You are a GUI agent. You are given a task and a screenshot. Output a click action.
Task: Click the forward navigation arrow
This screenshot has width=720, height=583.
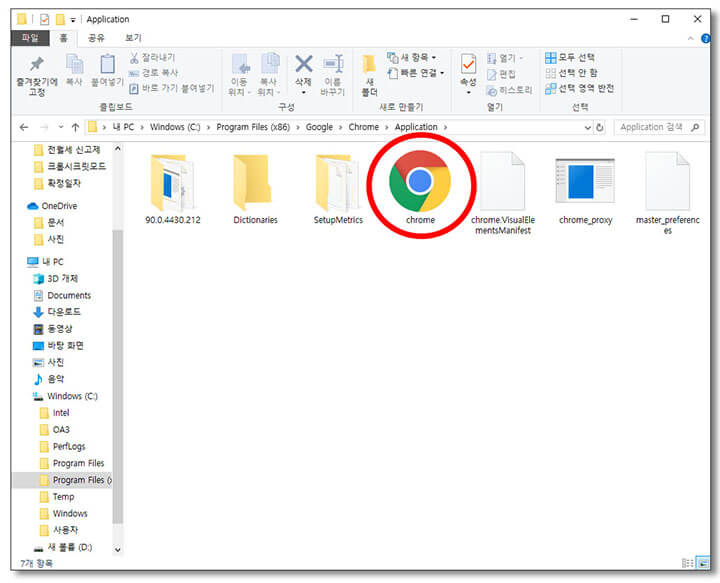click(44, 127)
